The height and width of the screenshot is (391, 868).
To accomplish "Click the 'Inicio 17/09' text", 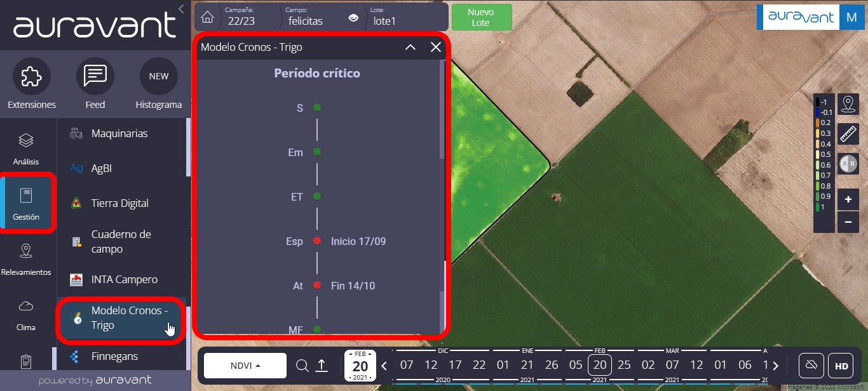I will 358,241.
